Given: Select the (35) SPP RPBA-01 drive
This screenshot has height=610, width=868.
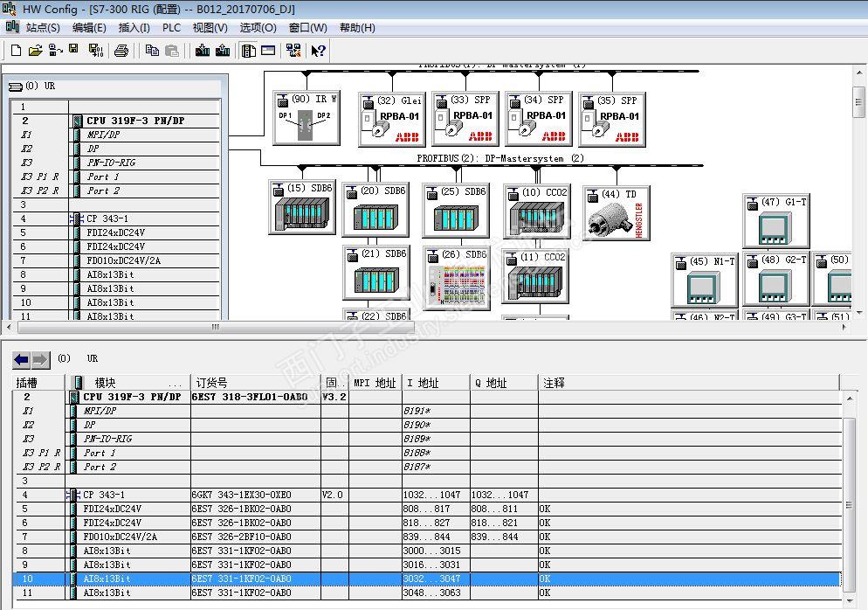Looking at the screenshot, I should click(611, 119).
